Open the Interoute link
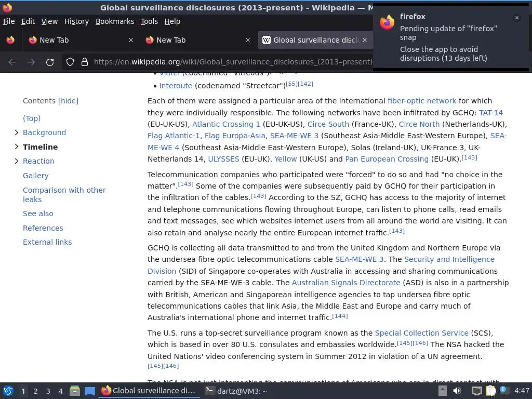 (176, 86)
